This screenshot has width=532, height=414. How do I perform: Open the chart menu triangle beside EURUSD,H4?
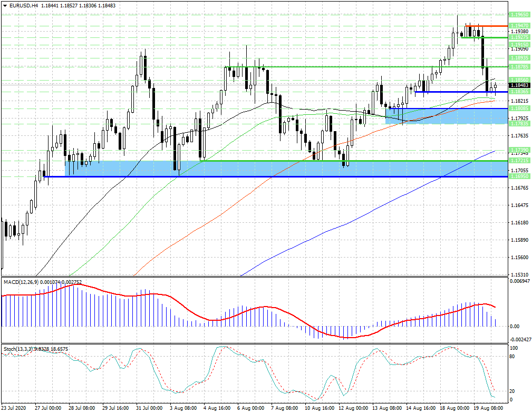pos(5,5)
